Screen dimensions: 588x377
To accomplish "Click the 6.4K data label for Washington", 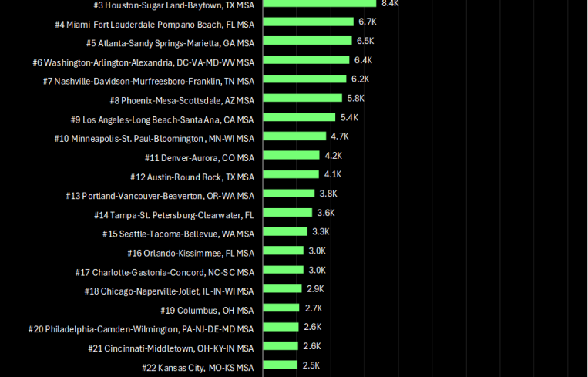I will coord(363,60).
